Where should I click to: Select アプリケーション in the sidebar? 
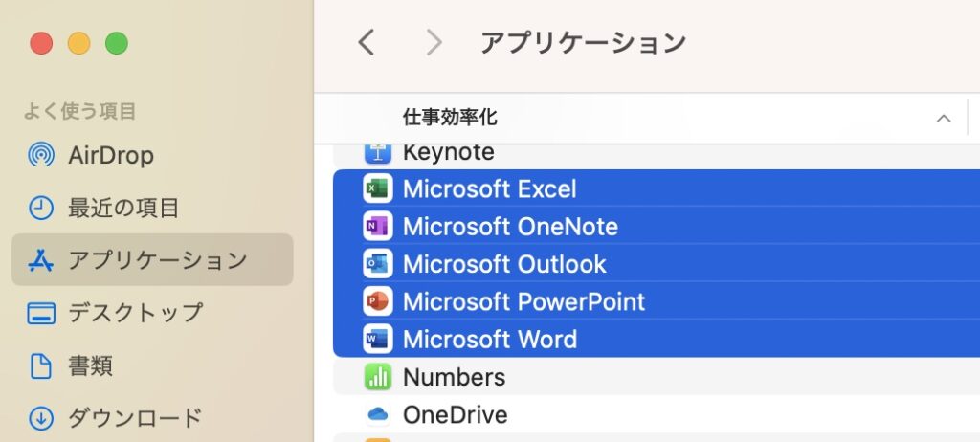157,259
